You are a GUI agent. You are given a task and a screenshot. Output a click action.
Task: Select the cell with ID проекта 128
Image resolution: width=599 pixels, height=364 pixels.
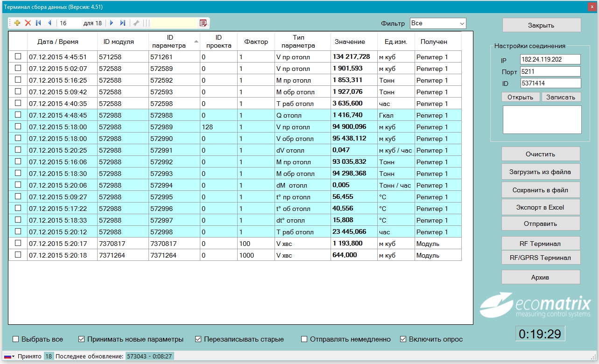pos(219,126)
